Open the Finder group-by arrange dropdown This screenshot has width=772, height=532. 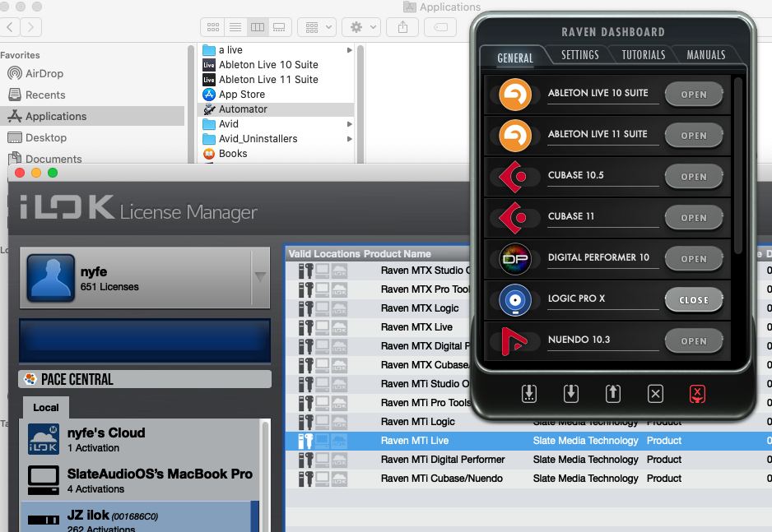coord(316,27)
